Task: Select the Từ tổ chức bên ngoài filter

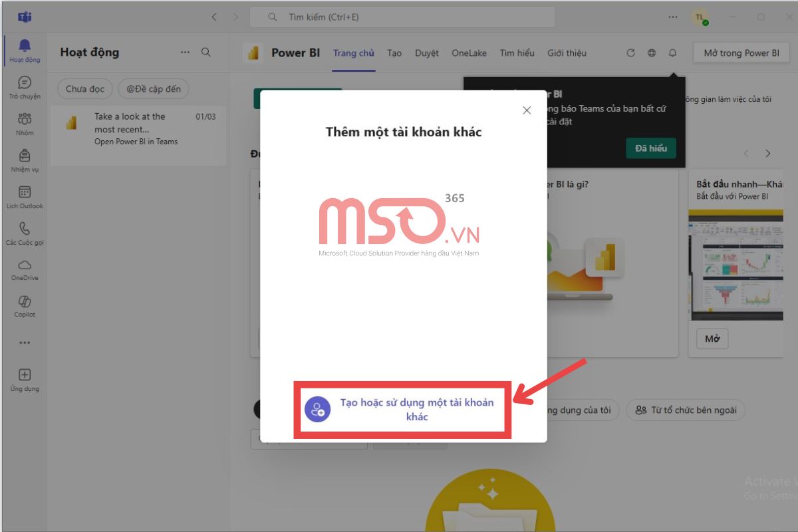Action: click(x=686, y=410)
